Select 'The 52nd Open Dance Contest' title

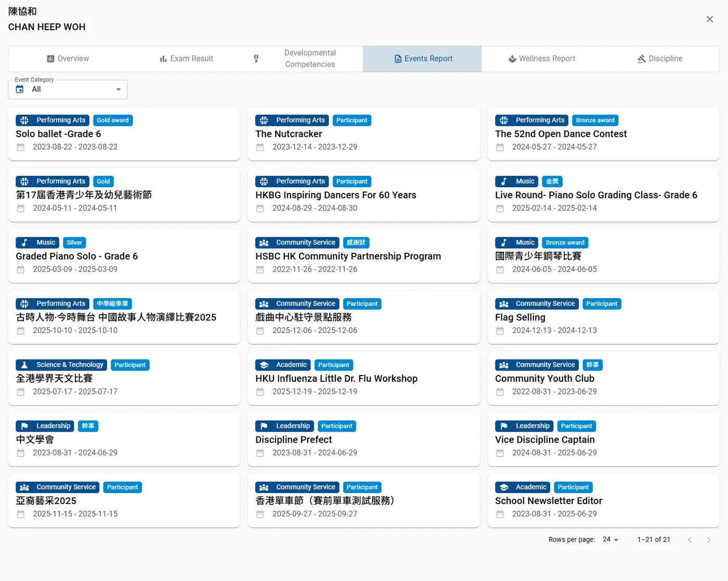pos(561,134)
